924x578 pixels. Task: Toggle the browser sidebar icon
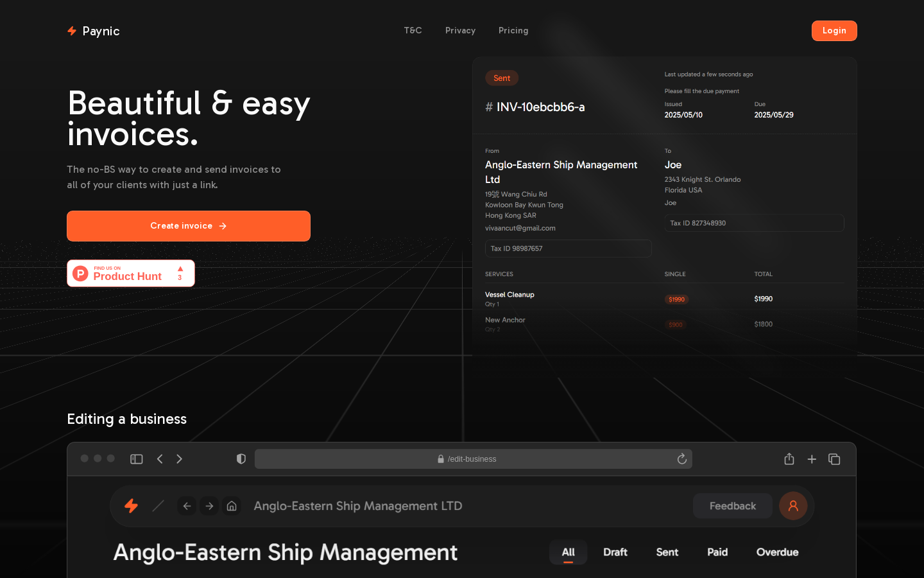137,459
